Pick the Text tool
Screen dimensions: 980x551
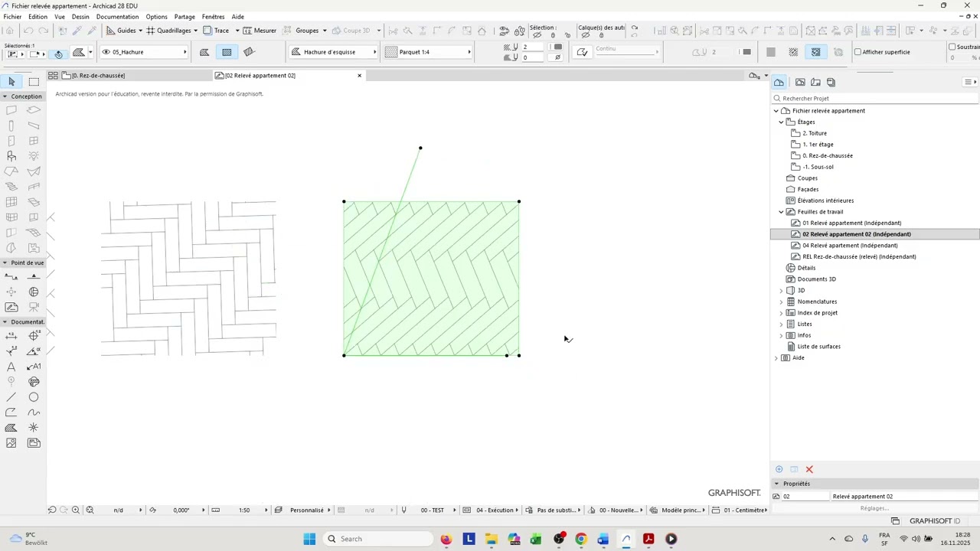[x=11, y=367]
